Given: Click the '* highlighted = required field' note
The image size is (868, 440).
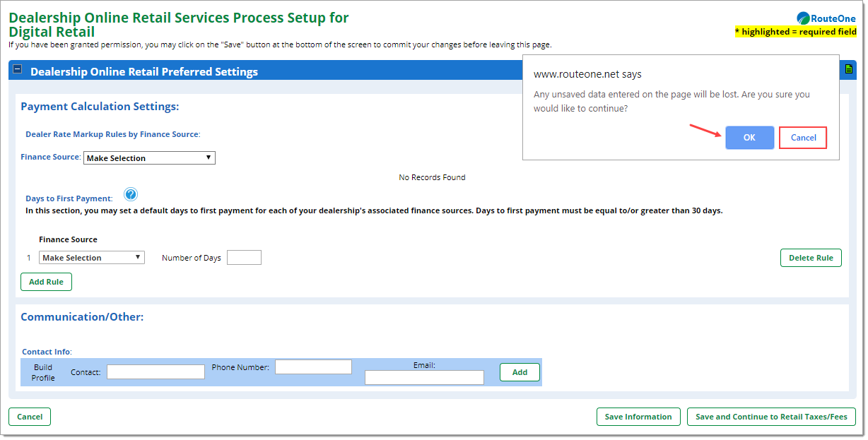Looking at the screenshot, I should [x=796, y=32].
